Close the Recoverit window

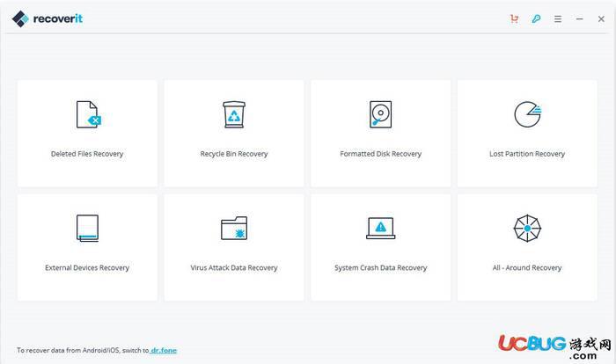click(601, 18)
